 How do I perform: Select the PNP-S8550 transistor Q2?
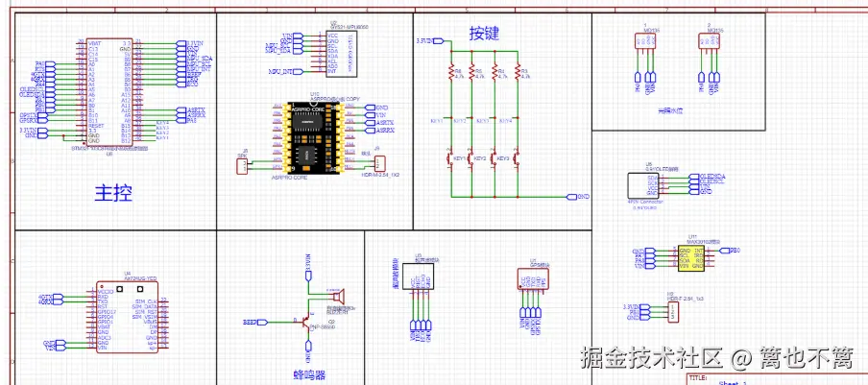(x=305, y=323)
